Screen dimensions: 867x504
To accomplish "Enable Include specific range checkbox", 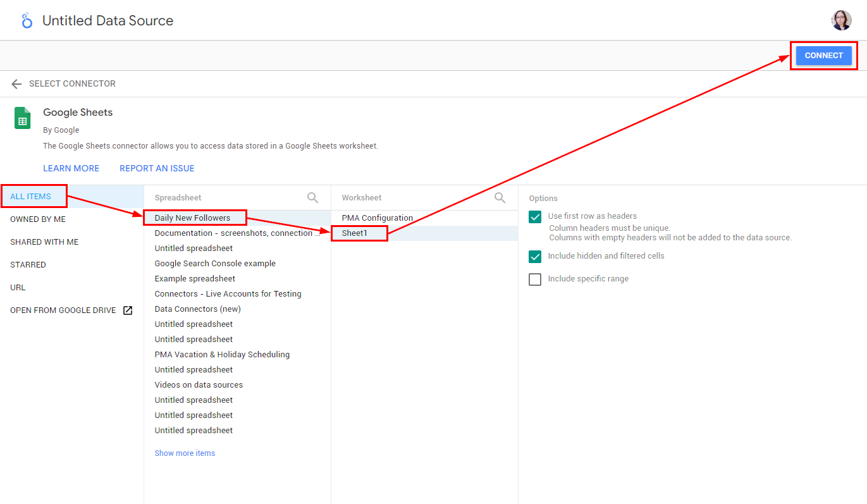I will pos(535,280).
